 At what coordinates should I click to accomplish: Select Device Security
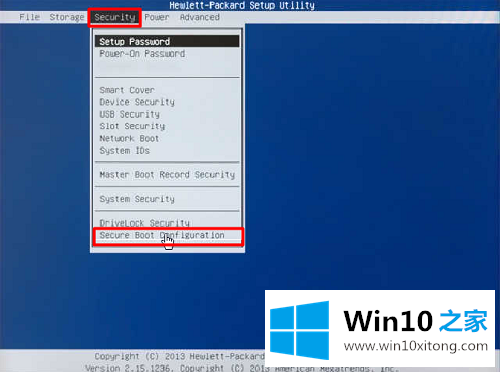137,102
